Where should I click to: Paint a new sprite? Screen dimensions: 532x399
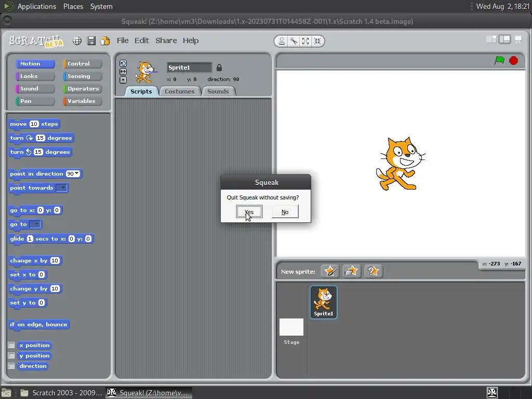(x=330, y=271)
